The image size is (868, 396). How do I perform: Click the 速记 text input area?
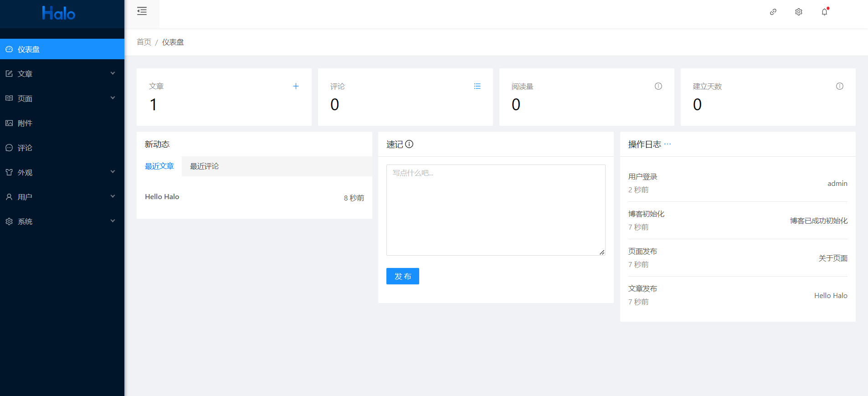[496, 210]
